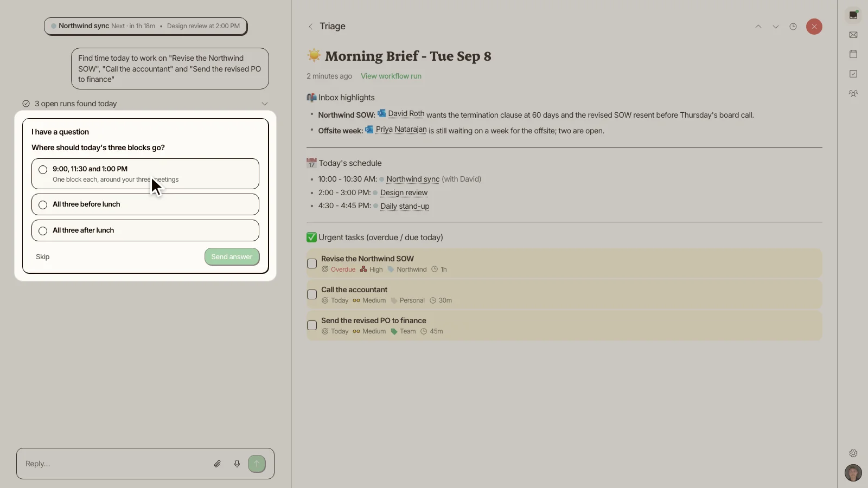The width and height of the screenshot is (868, 488).
Task: Open the tasks checkmark icon in sidebar
Action: pos(853,74)
